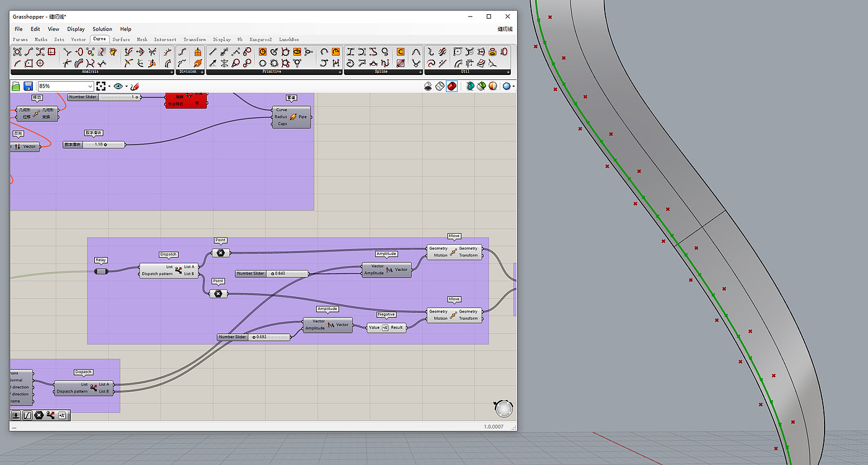
Task: Click the Pipe component icon on canvas
Action: (x=293, y=117)
